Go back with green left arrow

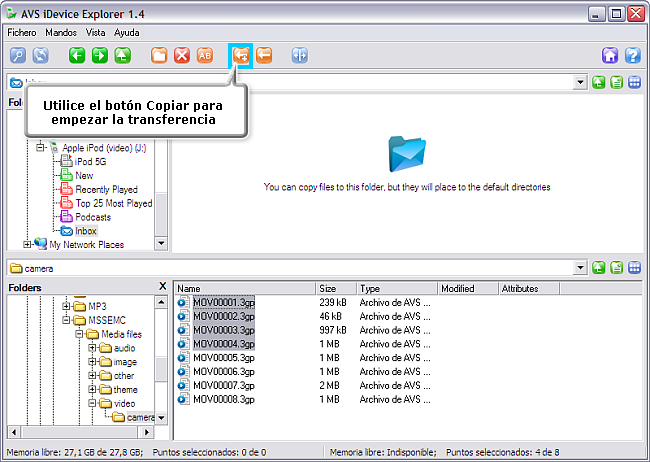(x=77, y=55)
